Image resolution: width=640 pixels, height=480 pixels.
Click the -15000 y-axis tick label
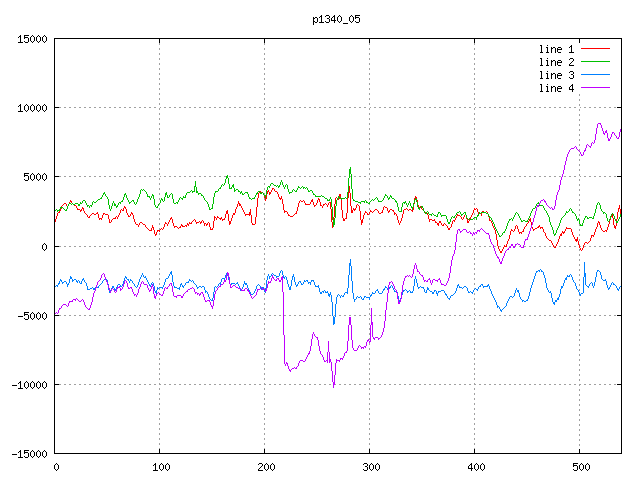(27, 453)
